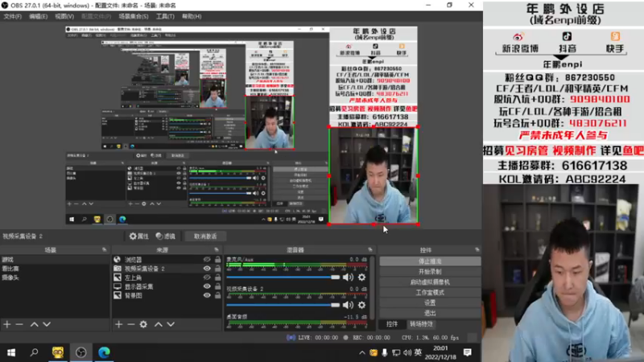Click the system tray volume icon
This screenshot has height=362, width=644.
[407, 352]
